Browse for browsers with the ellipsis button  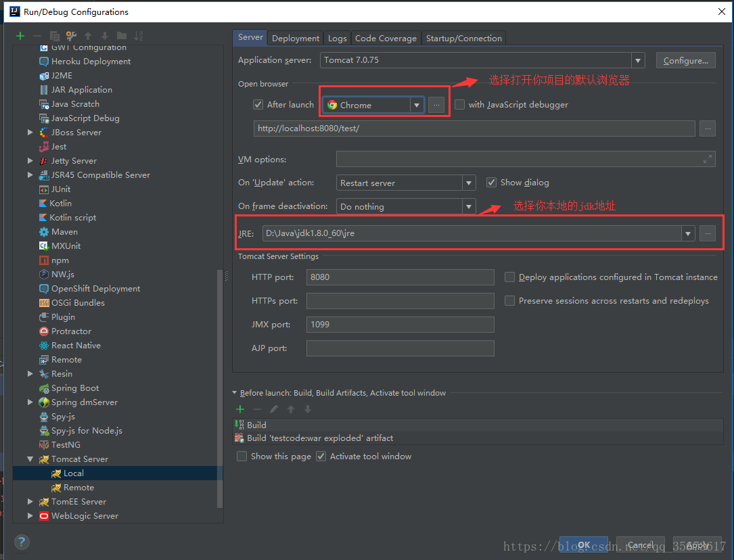(436, 105)
